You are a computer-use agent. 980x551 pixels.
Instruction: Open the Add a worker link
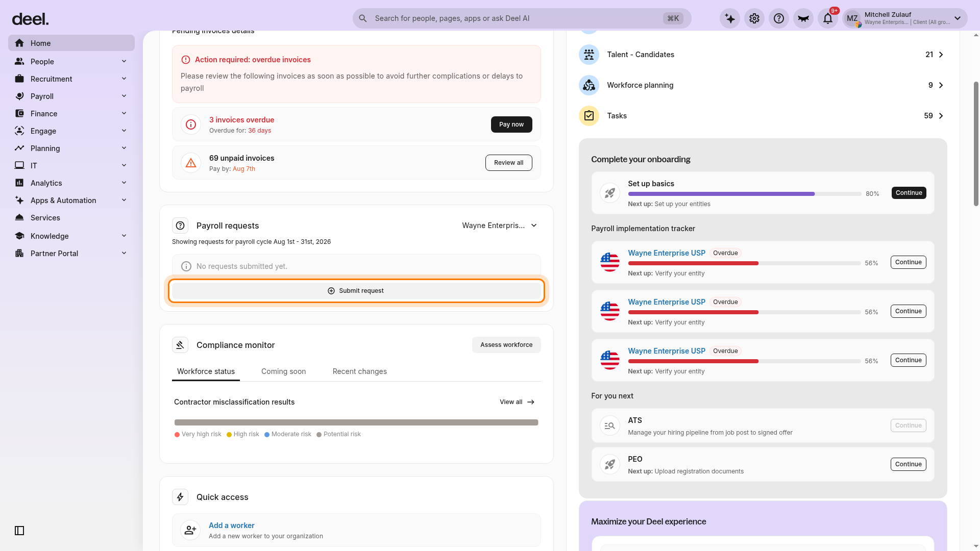click(x=231, y=525)
